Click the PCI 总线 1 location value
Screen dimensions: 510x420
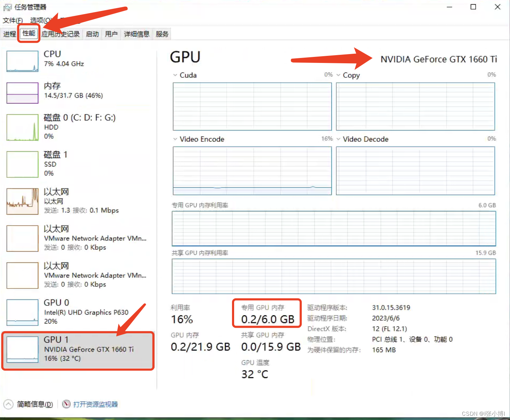coord(412,339)
